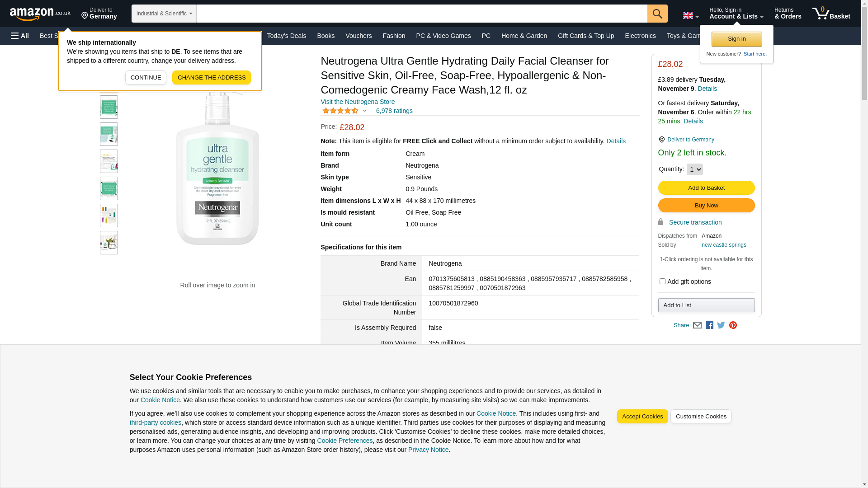Click into the search text field

pos(421,14)
